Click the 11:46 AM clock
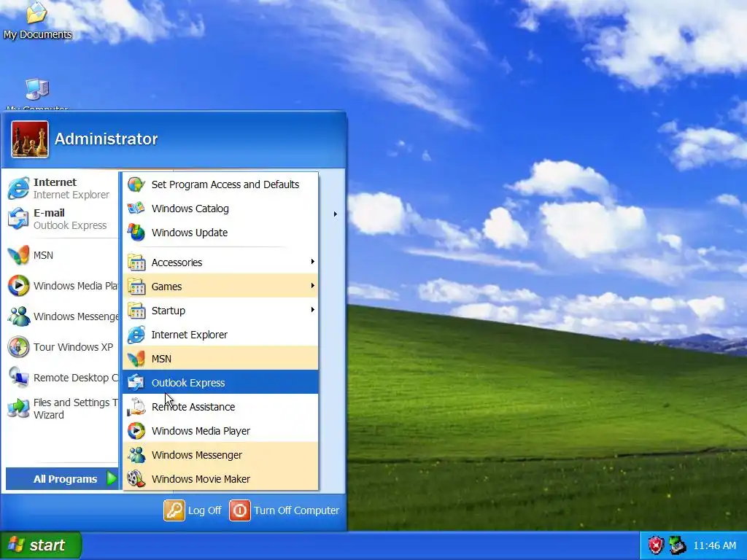Viewport: 747px width, 560px height. (715, 545)
